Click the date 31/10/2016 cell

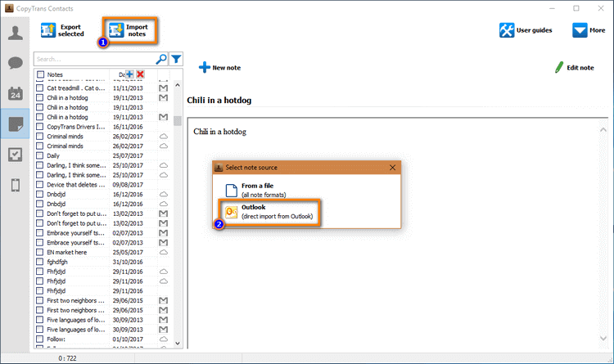tap(128, 262)
